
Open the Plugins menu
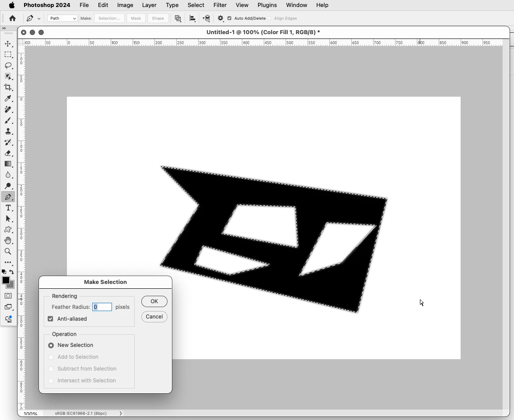[x=267, y=5]
